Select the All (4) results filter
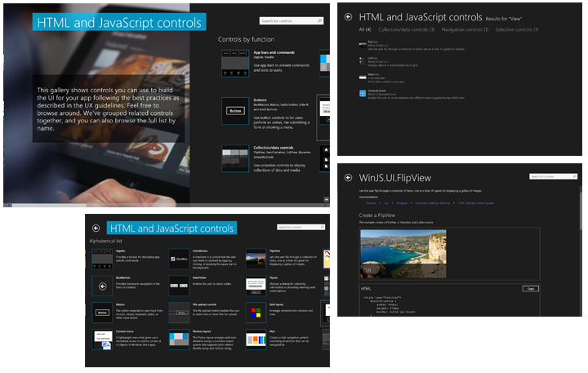 tap(365, 29)
